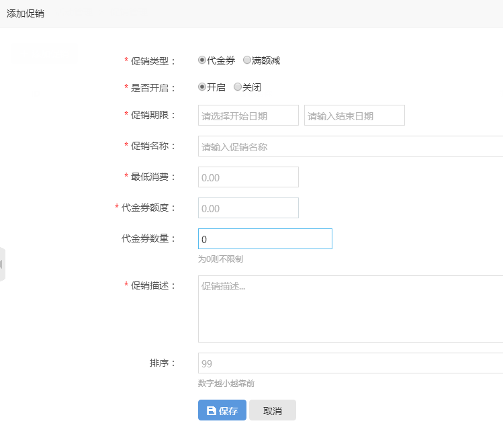Cancel with the 取消 button
This screenshot has height=448, width=503.
(273, 410)
